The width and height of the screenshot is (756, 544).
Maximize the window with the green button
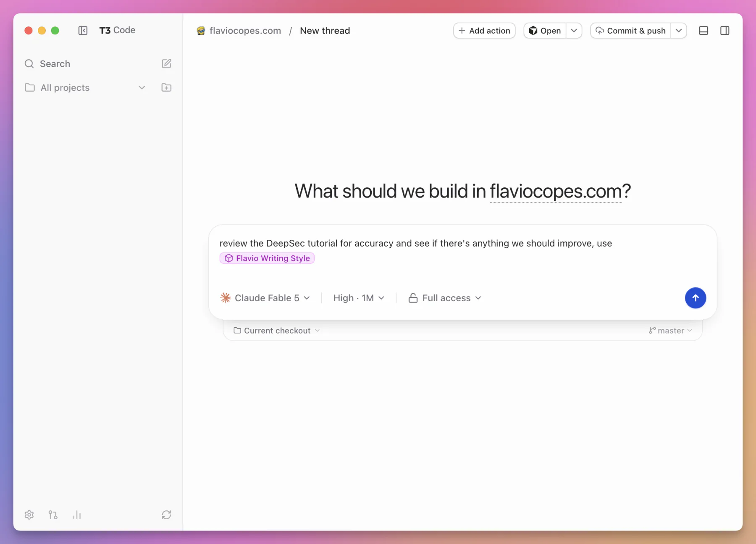55,30
